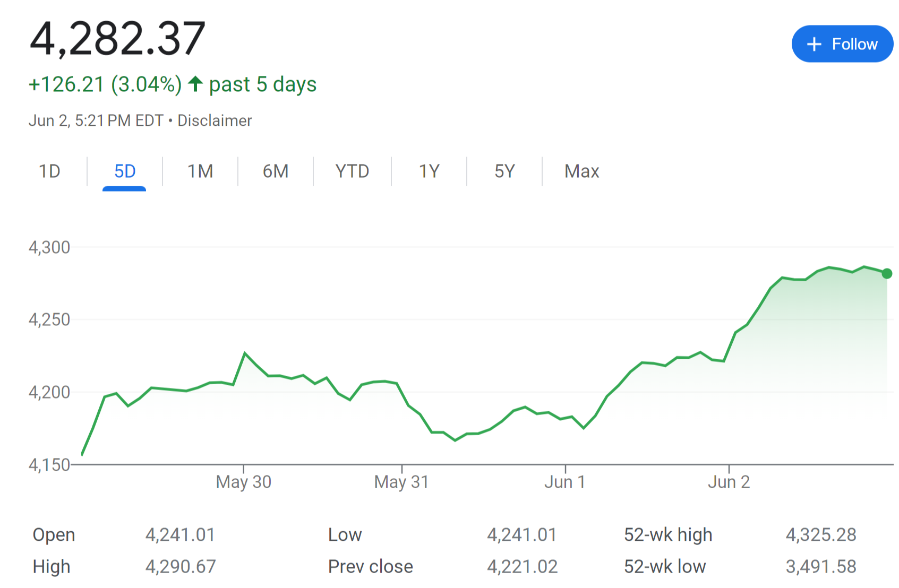Click the green up arrow icon
899x588 pixels.
[x=195, y=84]
